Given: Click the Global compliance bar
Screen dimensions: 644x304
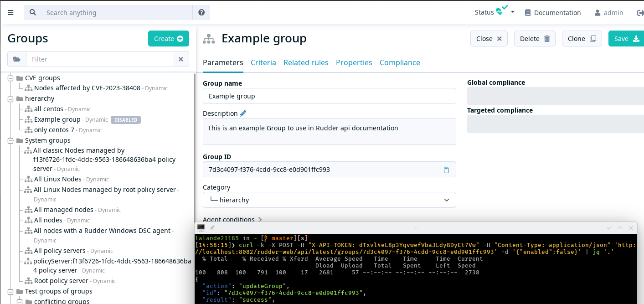Looking at the screenshot, I should point(556,96).
